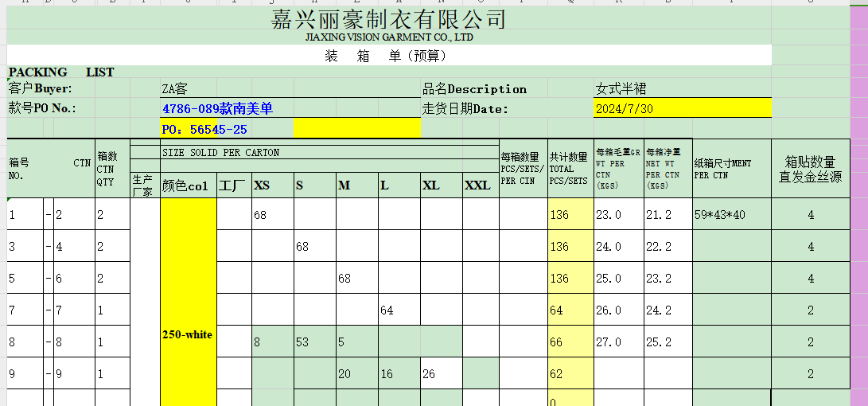
Task: Click the 装箱单（预算）title cell
Action: (389, 56)
